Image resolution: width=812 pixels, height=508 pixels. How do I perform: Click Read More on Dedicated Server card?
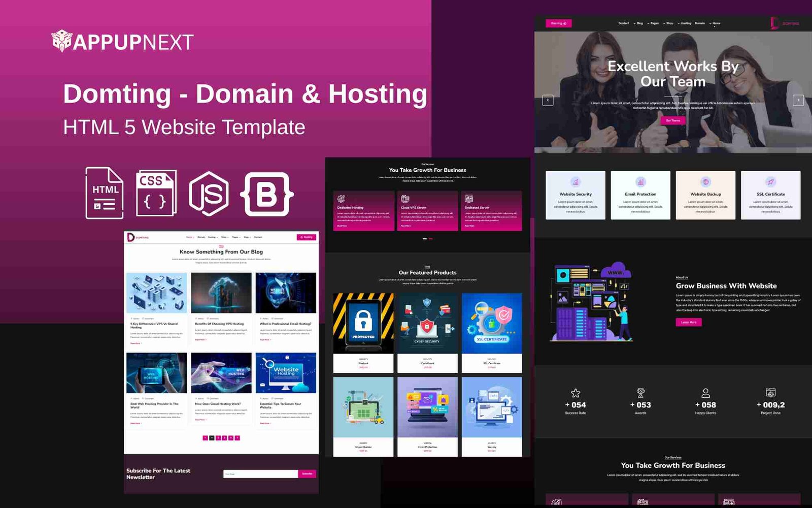click(469, 226)
